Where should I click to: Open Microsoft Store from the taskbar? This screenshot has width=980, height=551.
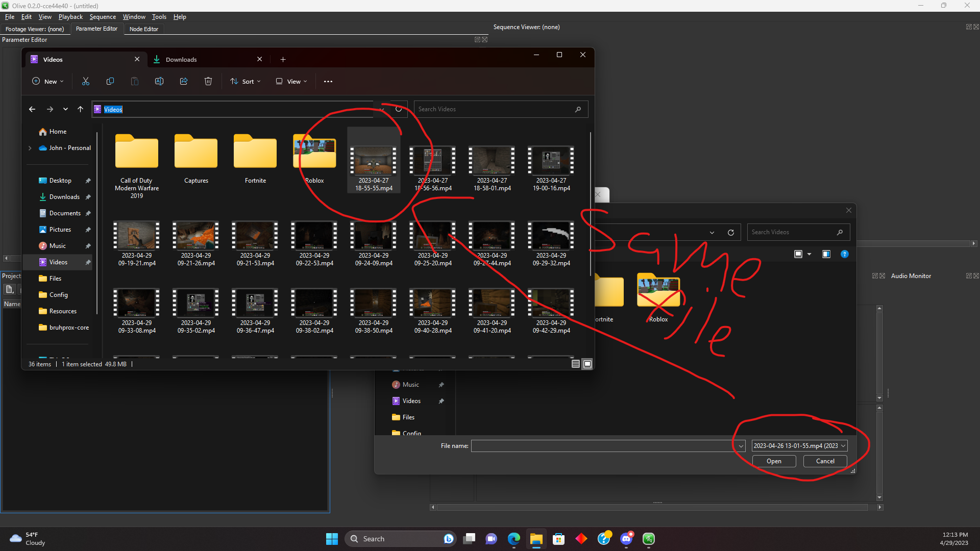point(559,539)
